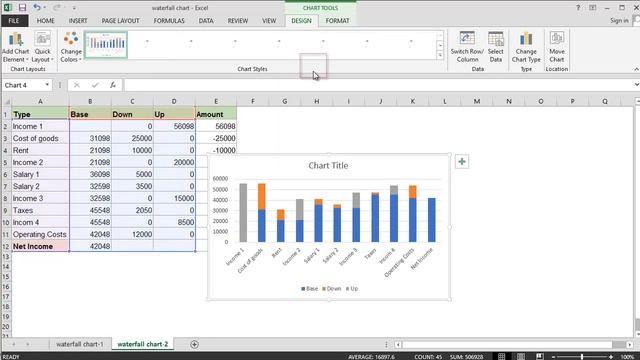Switch to the FORMULAS tab

coord(169,21)
